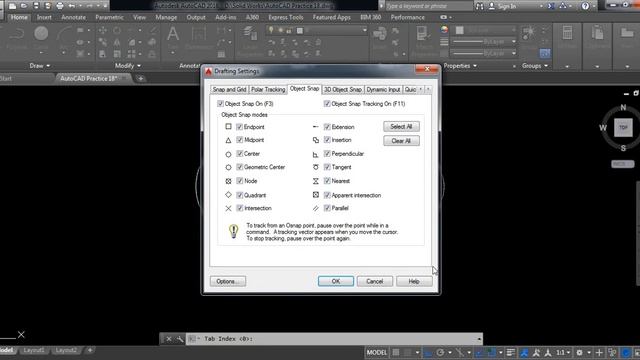Expand the Properties panel dropdown
The height and width of the screenshot is (360, 640).
tap(460, 66)
